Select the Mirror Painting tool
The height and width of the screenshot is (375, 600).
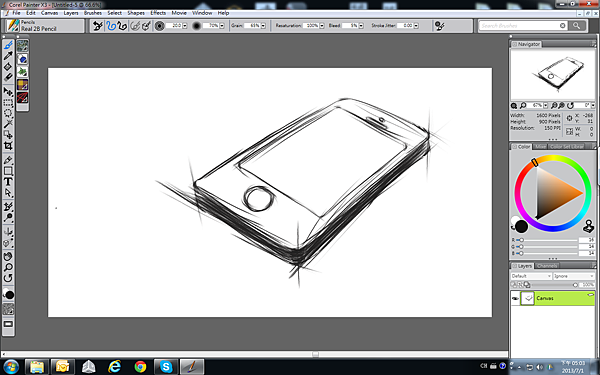click(x=8, y=232)
